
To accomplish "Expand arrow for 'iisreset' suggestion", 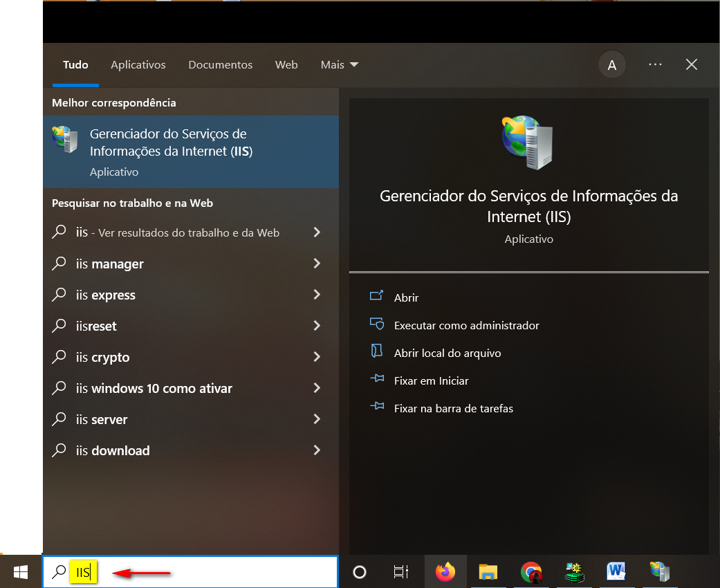I will (317, 326).
